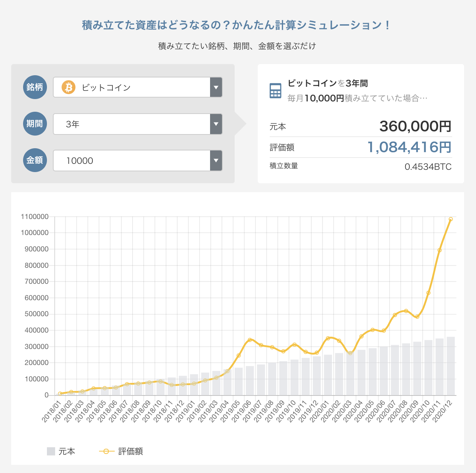The width and height of the screenshot is (476, 473).
Task: Click the round 金額 badge
Action: 35,160
